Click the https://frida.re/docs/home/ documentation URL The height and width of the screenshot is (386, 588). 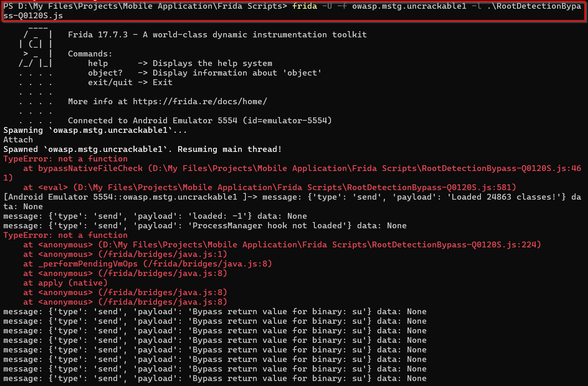[199, 101]
